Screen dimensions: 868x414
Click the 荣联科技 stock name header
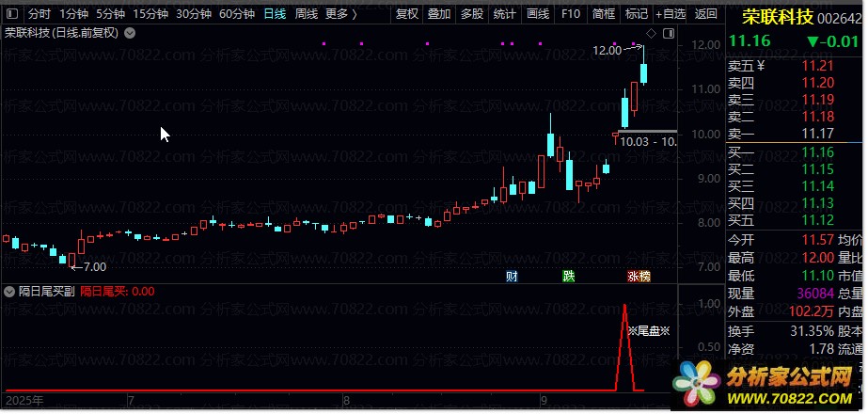tap(778, 18)
